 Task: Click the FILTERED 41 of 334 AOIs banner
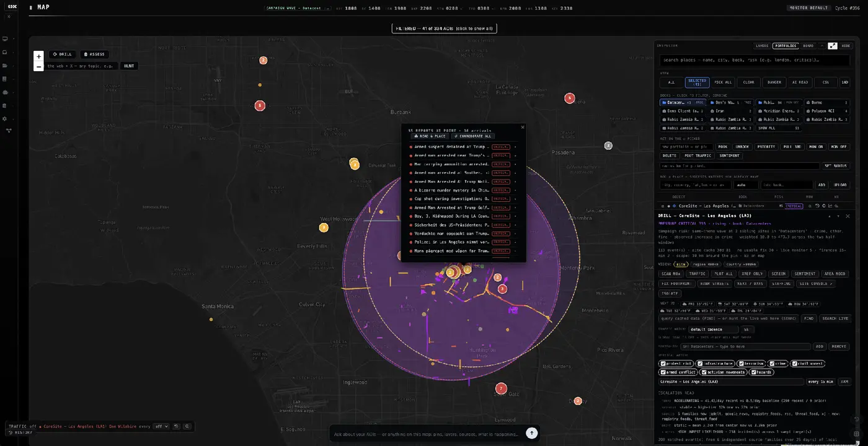tap(444, 28)
